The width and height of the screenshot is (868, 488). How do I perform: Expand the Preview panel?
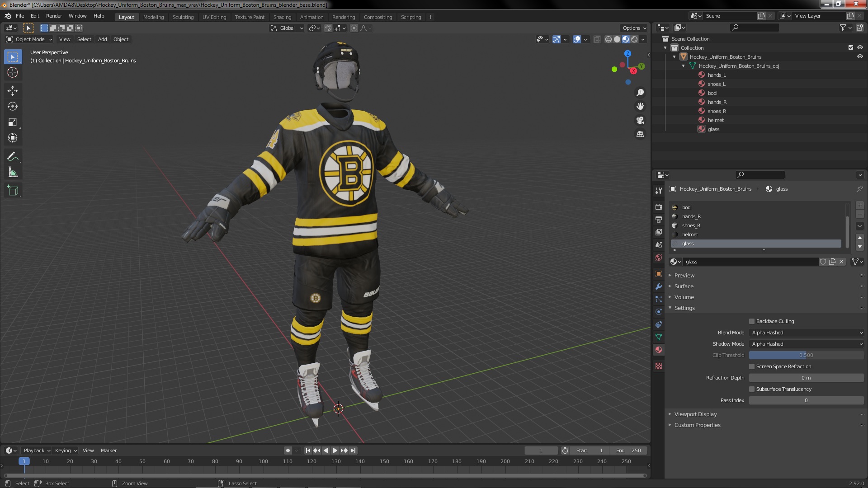pos(684,276)
